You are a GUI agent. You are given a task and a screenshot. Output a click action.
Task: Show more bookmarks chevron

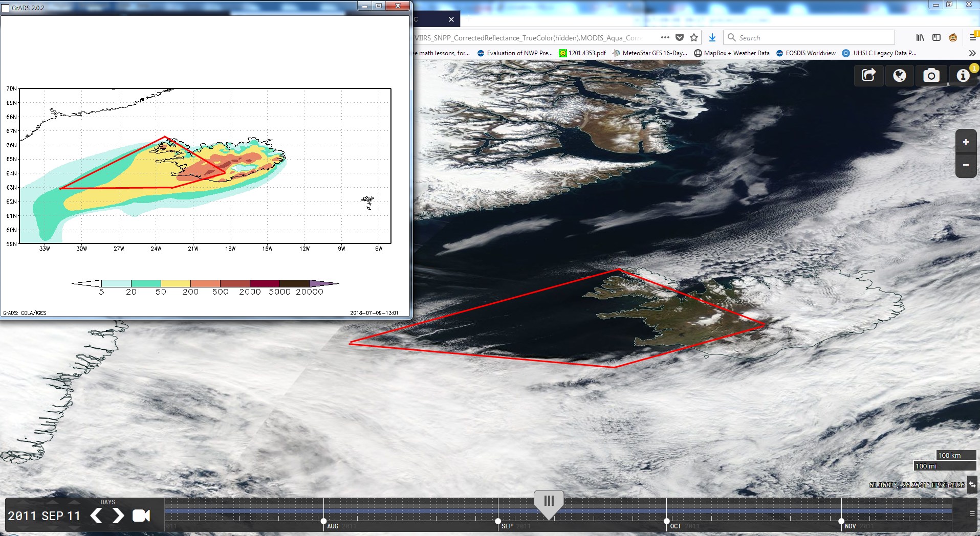[972, 53]
